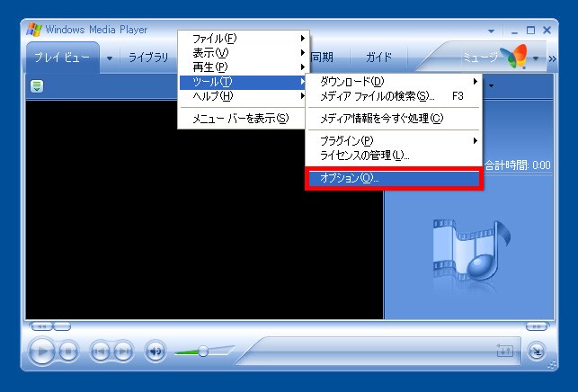This screenshot has height=392, width=578.
Task: Select ライセンスの管理(L)...
Action: pyautogui.click(x=394, y=156)
